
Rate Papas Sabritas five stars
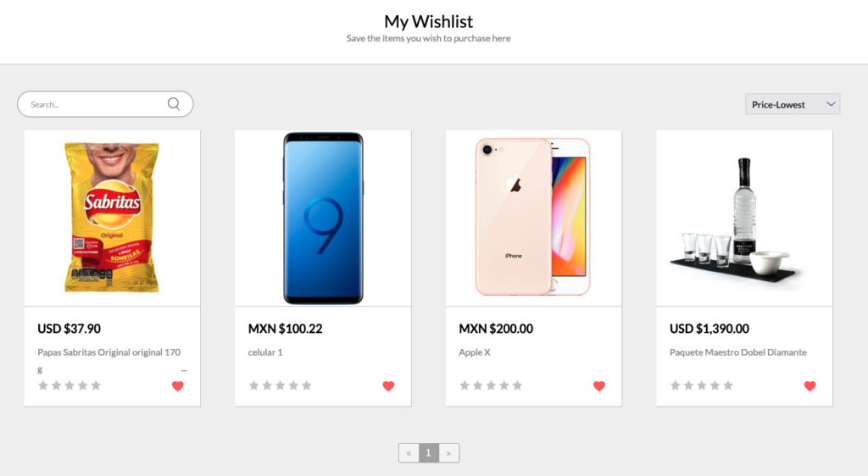[x=96, y=385]
